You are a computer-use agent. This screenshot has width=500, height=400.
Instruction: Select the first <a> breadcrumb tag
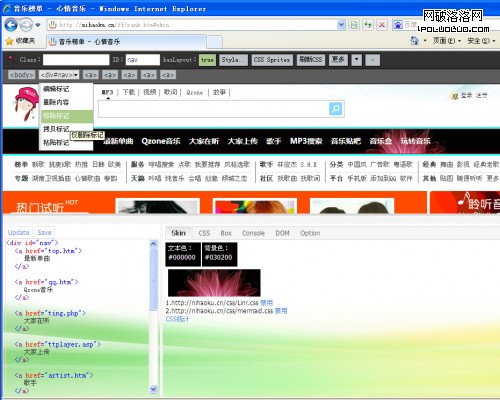[90, 75]
